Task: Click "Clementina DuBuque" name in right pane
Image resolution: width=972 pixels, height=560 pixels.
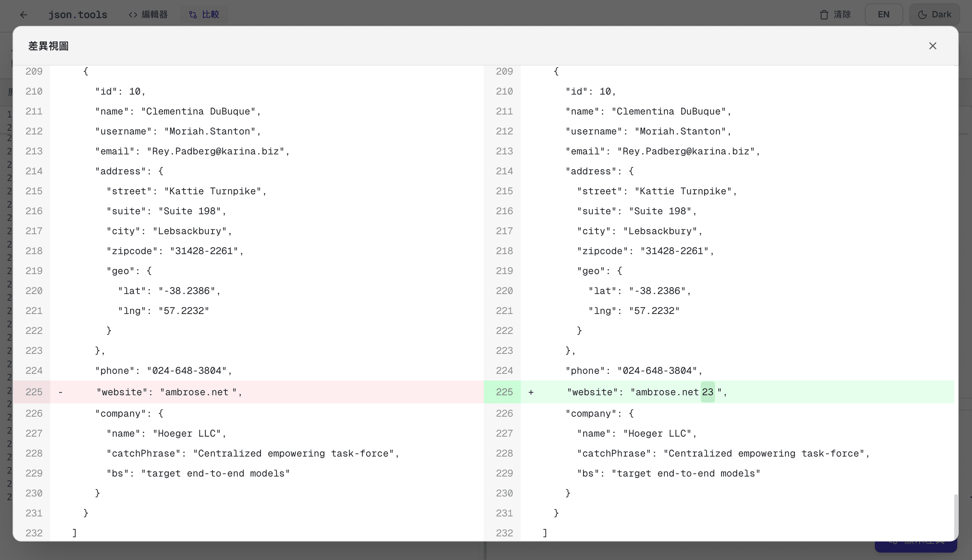Action: pyautogui.click(x=669, y=112)
